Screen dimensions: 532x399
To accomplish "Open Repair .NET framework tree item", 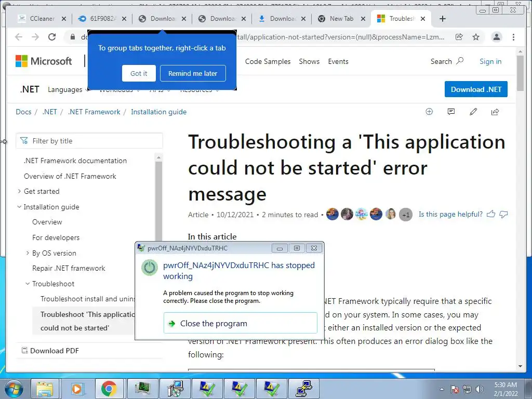I will point(69,268).
